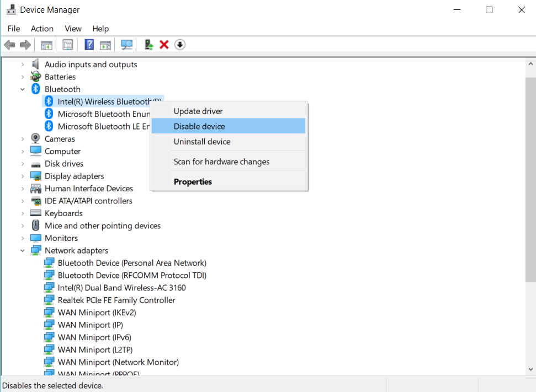Open the Properties sheet toolbar icon
Image resolution: width=536 pixels, height=392 pixels.
[x=68, y=45]
